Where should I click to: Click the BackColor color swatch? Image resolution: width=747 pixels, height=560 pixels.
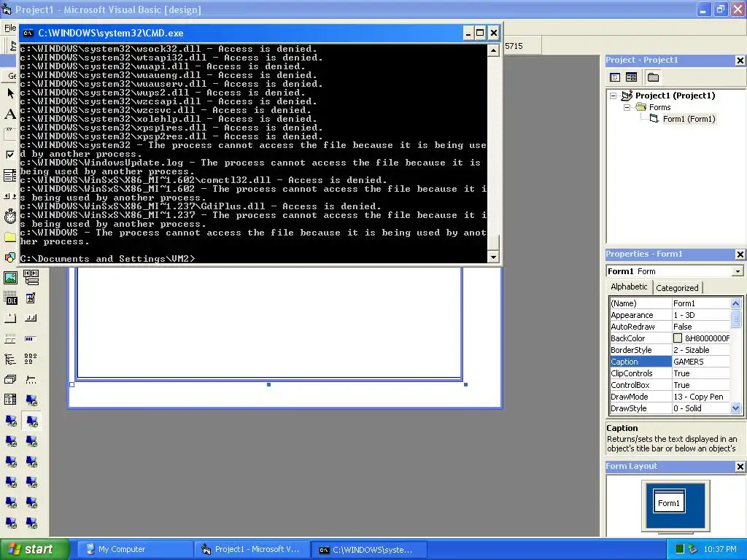click(x=678, y=338)
